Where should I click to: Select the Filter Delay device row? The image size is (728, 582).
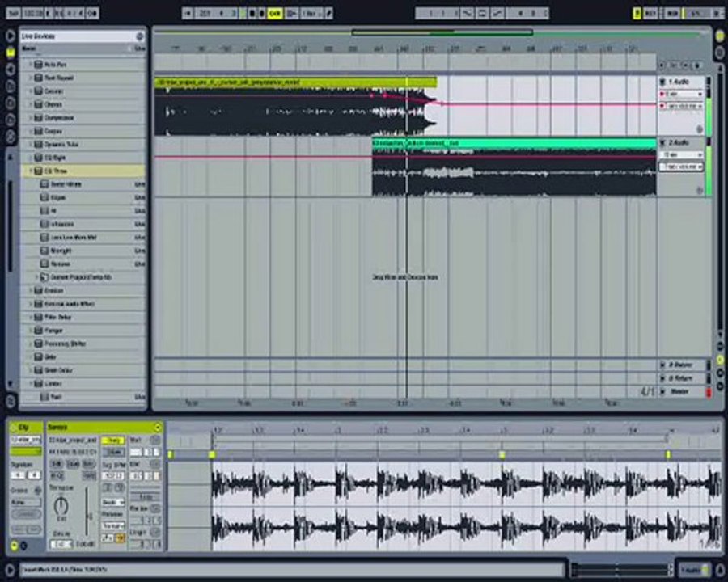coord(83,317)
